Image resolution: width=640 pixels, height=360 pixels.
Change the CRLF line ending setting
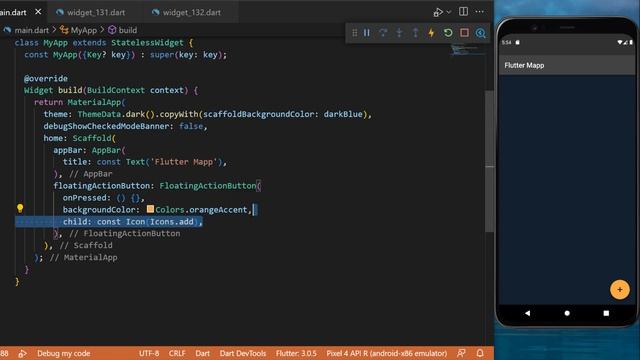tap(177, 353)
